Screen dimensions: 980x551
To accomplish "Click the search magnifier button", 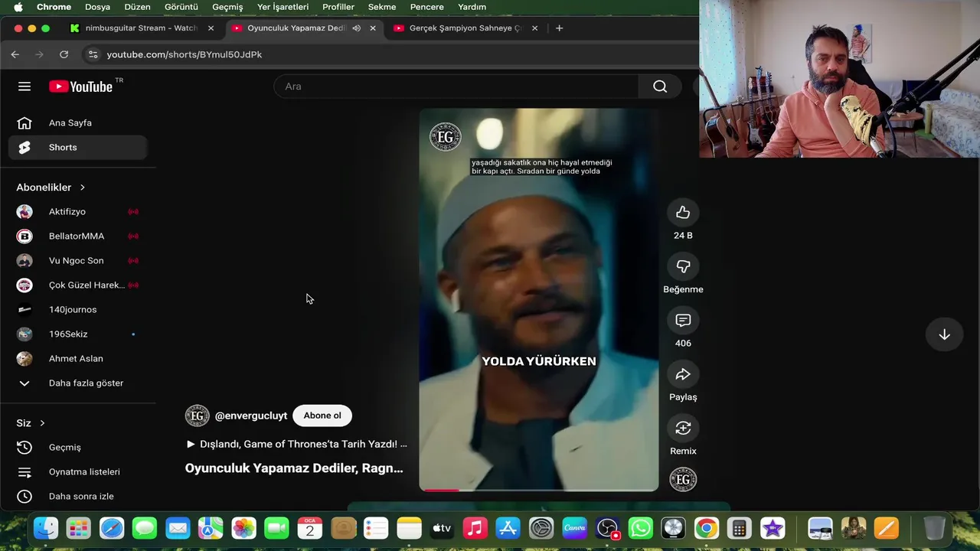I will [660, 86].
